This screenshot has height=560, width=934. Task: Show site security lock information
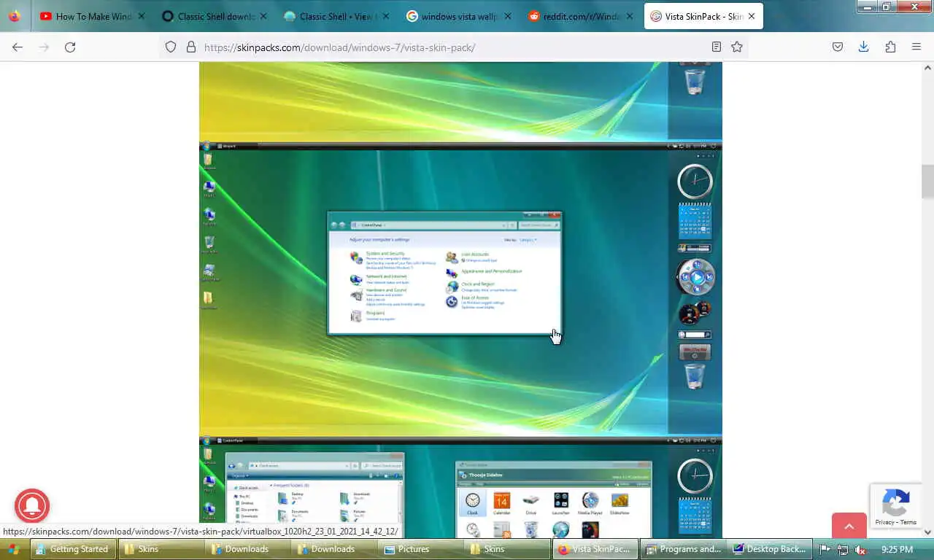[x=191, y=47]
